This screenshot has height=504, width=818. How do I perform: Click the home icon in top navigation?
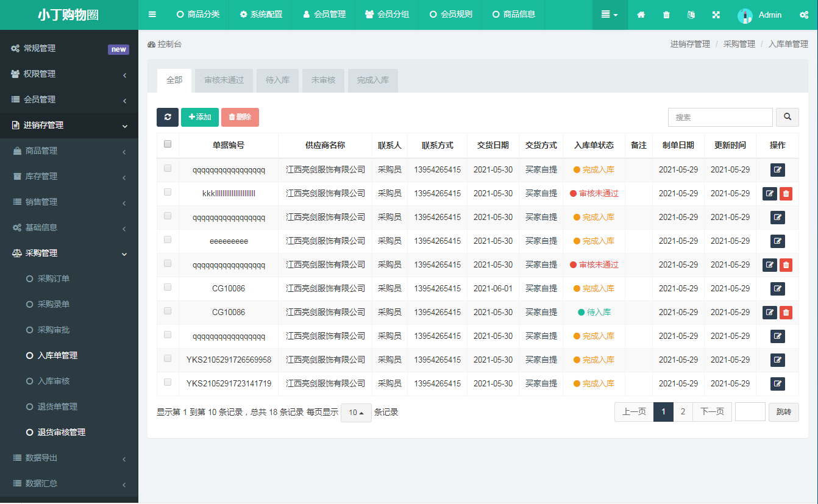640,15
